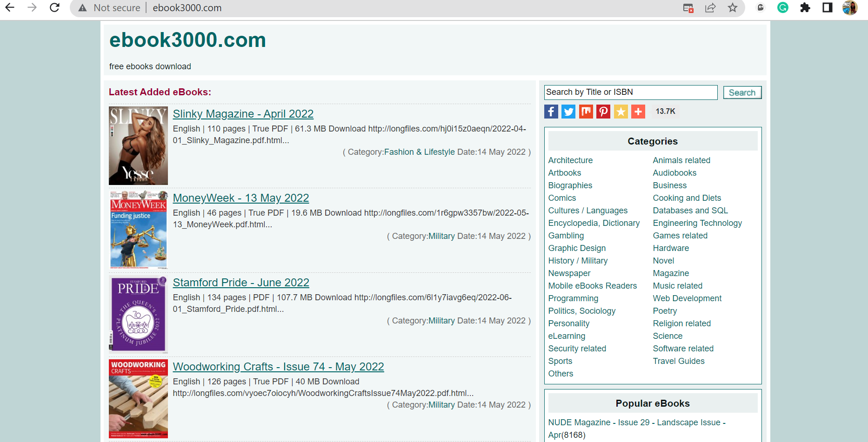The width and height of the screenshot is (868, 442).
Task: Click the Search button
Action: [x=742, y=92]
